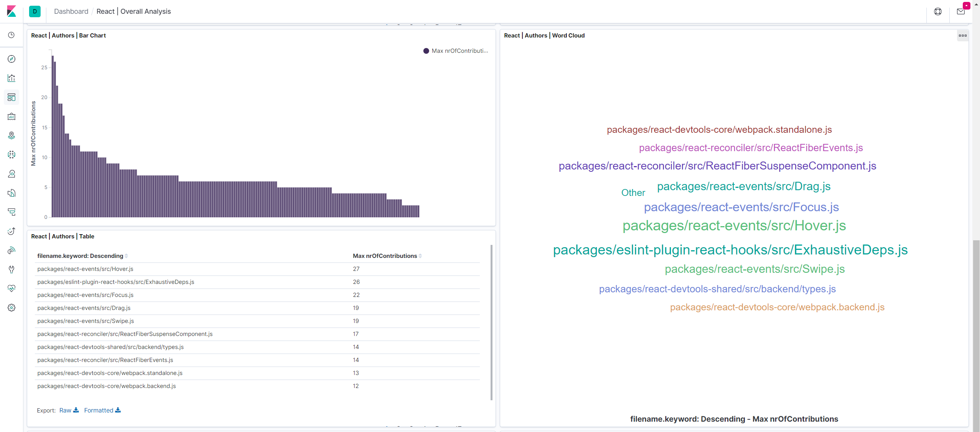The height and width of the screenshot is (432, 980).
Task: Click React | Authors | Word Cloud title
Action: click(x=544, y=36)
